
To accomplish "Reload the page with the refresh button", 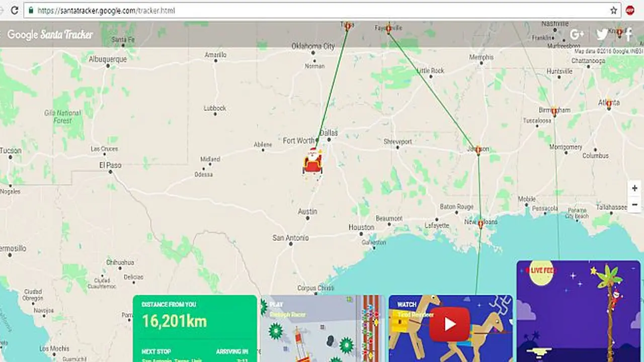I will 15,10.
